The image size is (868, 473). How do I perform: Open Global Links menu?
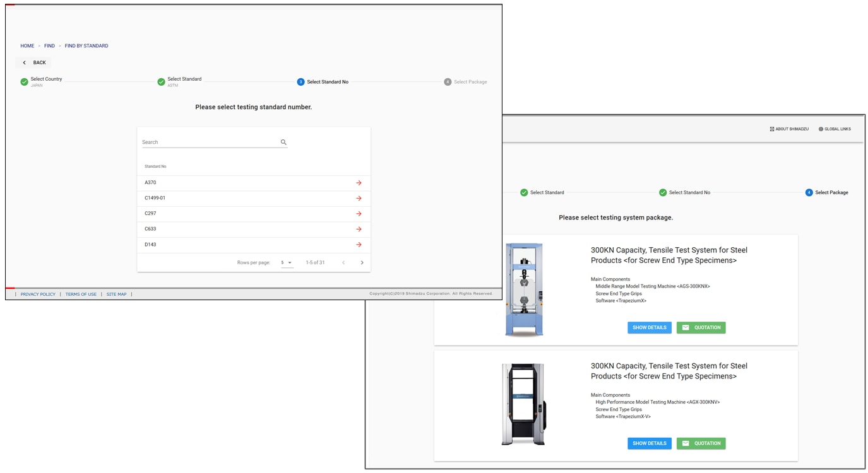(835, 129)
